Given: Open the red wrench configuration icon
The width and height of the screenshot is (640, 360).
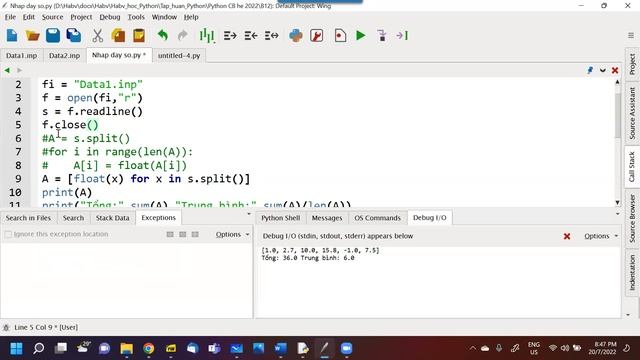Looking at the screenshot, I should (317, 36).
